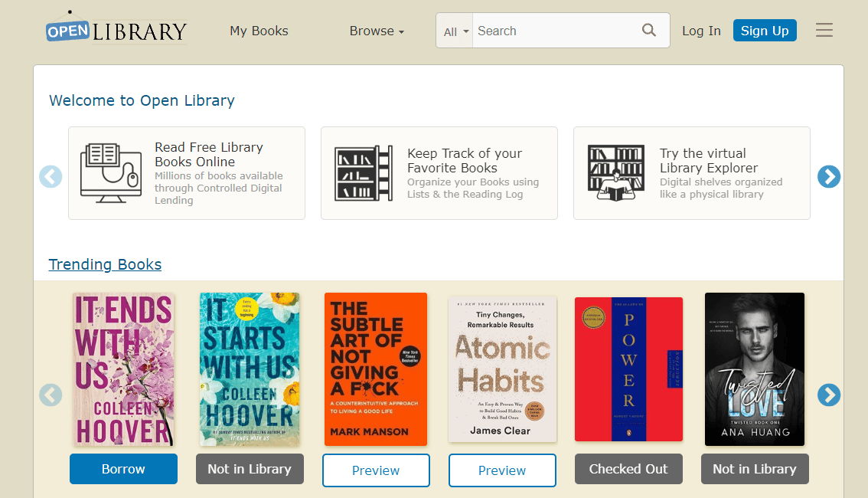868x498 pixels.
Task: Advance Trending Books carousel using right arrow
Action: [x=828, y=395]
